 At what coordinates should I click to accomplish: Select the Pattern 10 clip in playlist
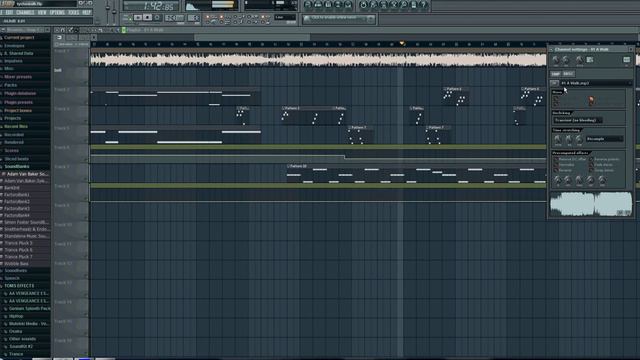(416, 173)
